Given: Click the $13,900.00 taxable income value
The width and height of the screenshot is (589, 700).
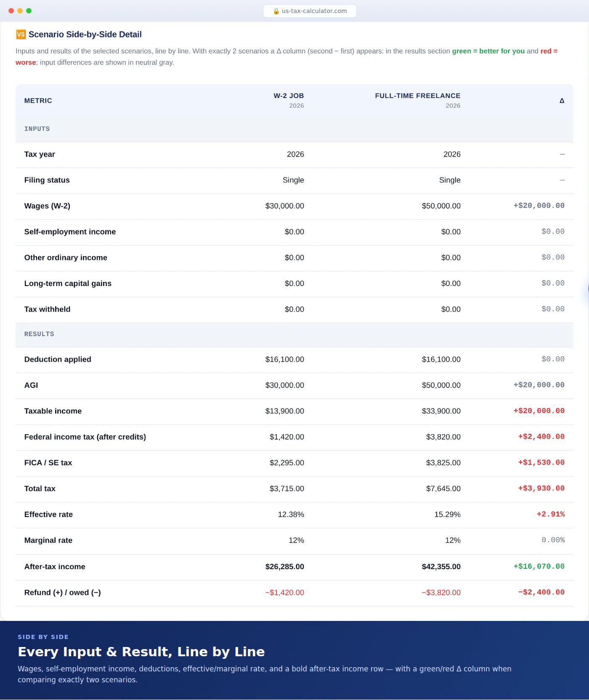Looking at the screenshot, I should (284, 411).
